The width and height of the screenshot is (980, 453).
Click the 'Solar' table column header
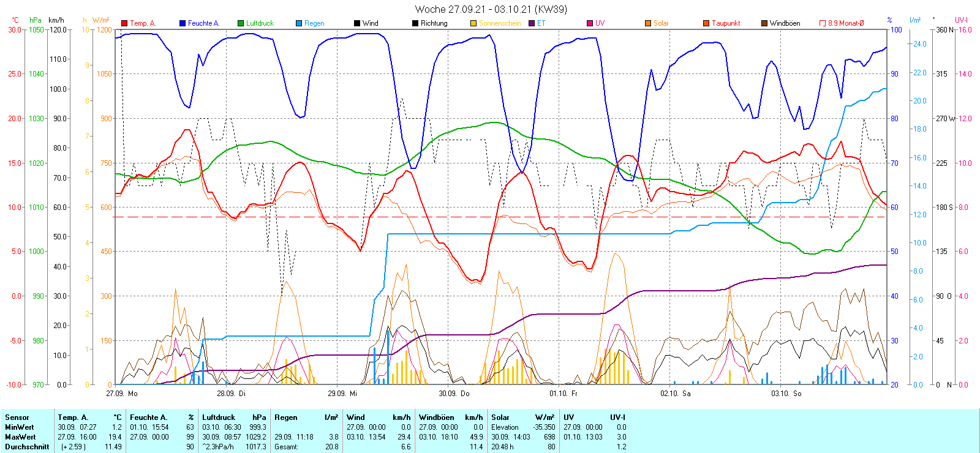click(x=500, y=417)
